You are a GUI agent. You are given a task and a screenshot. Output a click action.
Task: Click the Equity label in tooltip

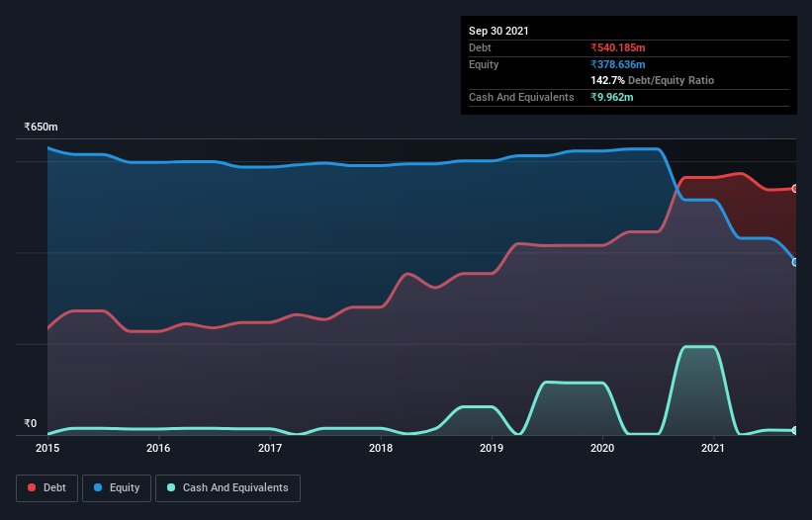[x=484, y=64]
